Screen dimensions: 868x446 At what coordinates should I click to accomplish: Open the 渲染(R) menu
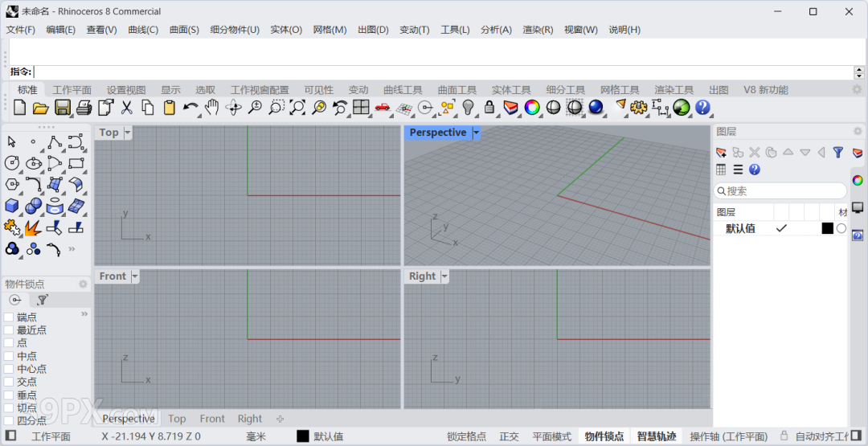(538, 30)
